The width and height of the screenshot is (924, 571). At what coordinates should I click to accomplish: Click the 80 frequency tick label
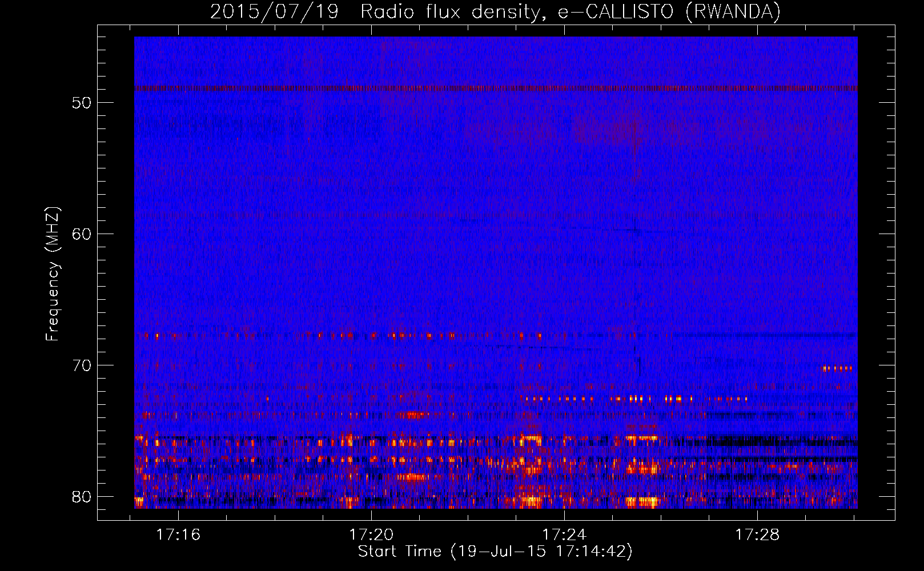click(82, 497)
